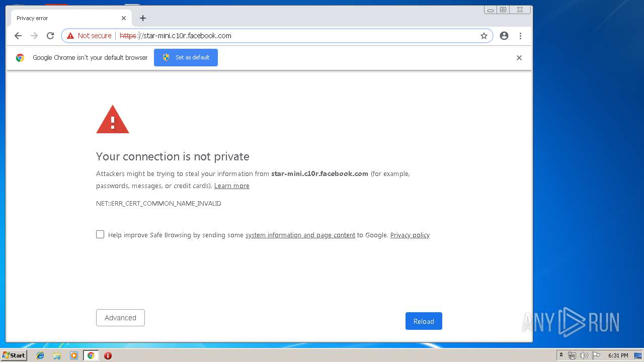This screenshot has height=362, width=644.
Task: Click the volume speaker tray icon
Action: tap(584, 355)
